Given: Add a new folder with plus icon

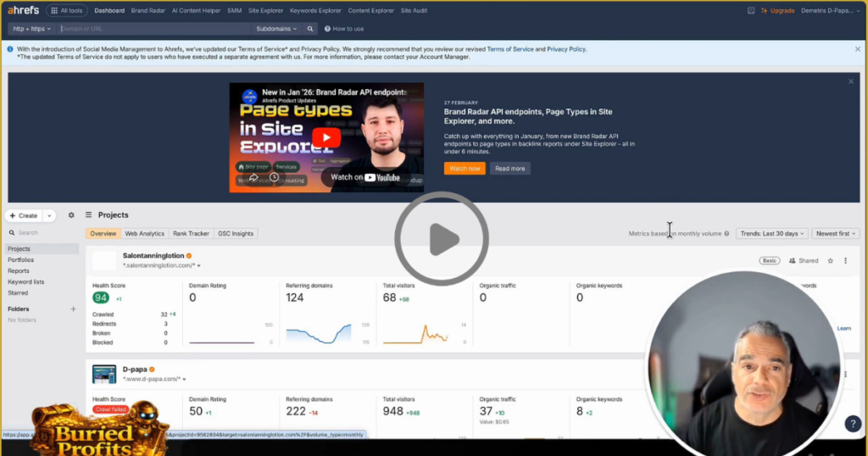Looking at the screenshot, I should point(73,309).
